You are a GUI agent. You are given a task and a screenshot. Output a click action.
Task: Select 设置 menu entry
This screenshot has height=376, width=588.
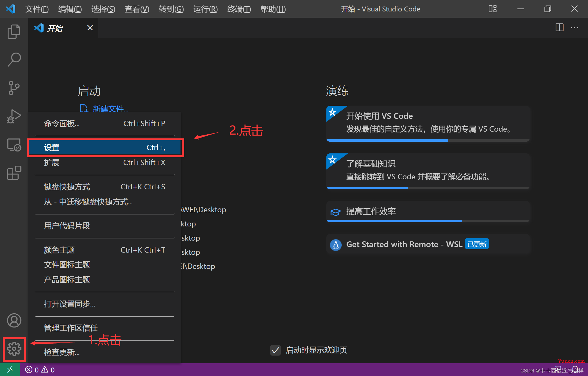pos(105,148)
